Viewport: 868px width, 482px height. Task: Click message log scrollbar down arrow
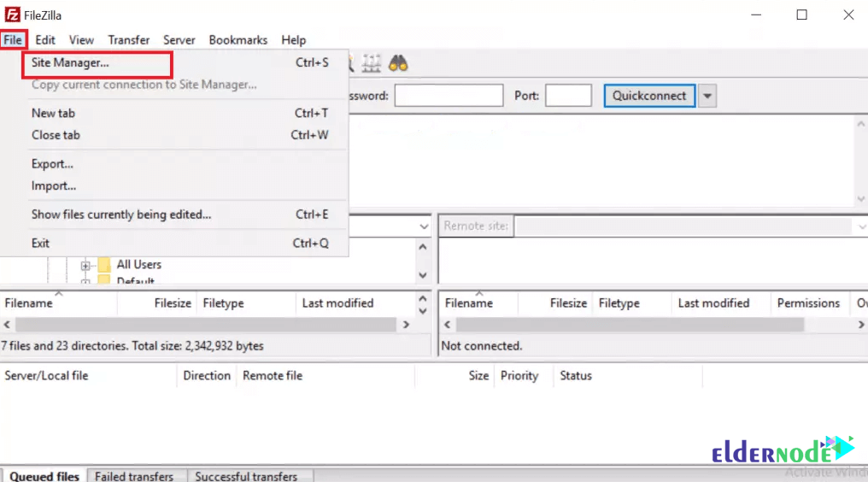pyautogui.click(x=861, y=199)
